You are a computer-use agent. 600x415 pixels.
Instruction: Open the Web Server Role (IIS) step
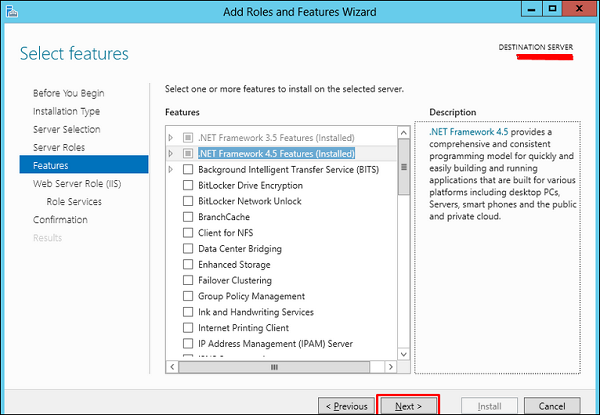pyautogui.click(x=77, y=184)
